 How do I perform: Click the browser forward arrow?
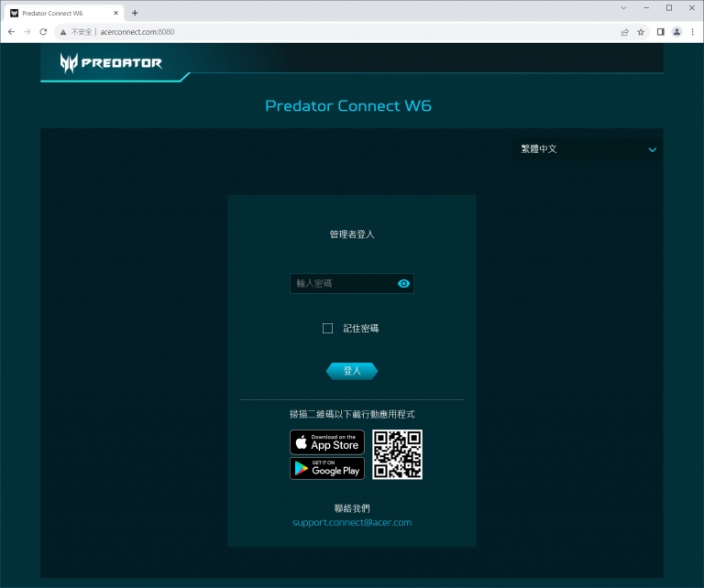27,32
